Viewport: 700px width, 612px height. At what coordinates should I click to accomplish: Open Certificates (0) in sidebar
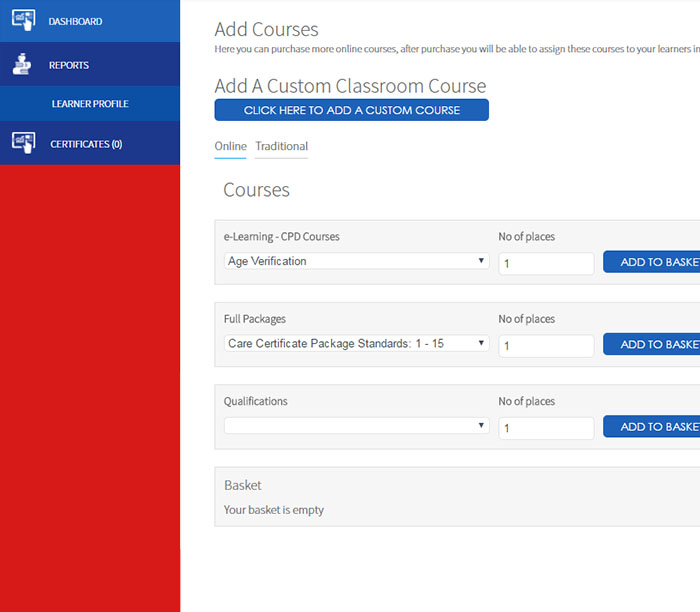click(90, 144)
